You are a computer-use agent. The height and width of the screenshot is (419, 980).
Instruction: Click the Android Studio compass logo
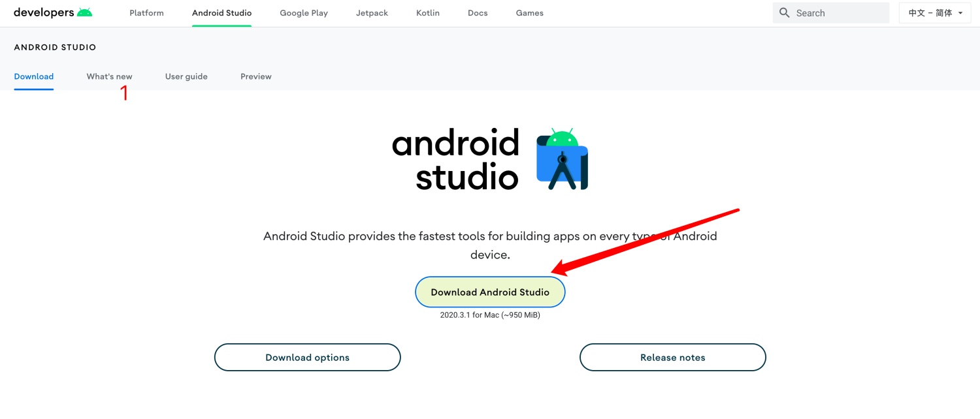(563, 159)
